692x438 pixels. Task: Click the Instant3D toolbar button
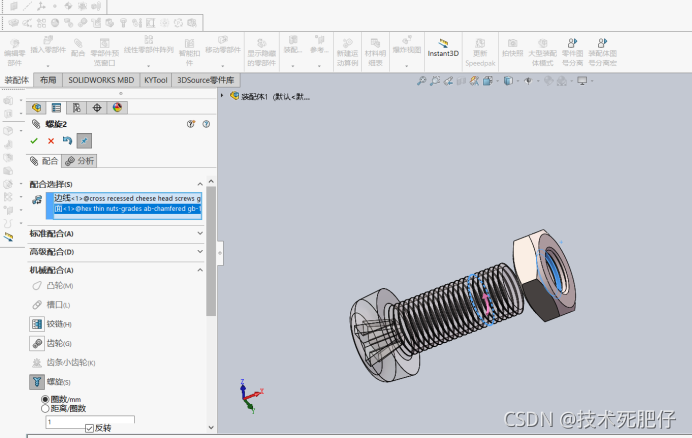(443, 48)
